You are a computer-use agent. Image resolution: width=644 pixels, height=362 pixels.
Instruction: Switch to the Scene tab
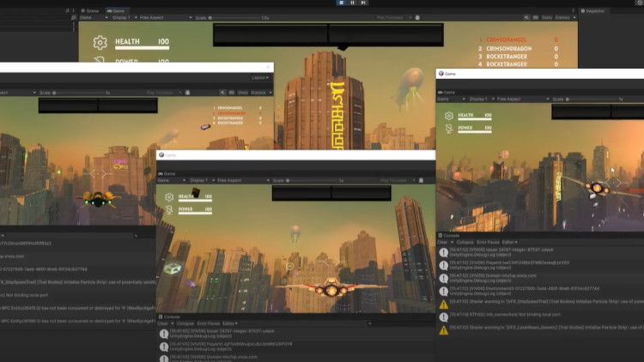click(90, 10)
